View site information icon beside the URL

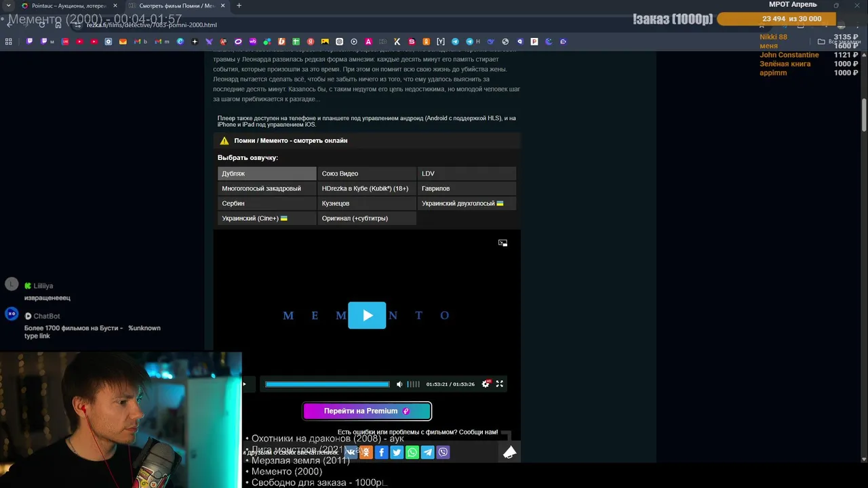tap(77, 25)
